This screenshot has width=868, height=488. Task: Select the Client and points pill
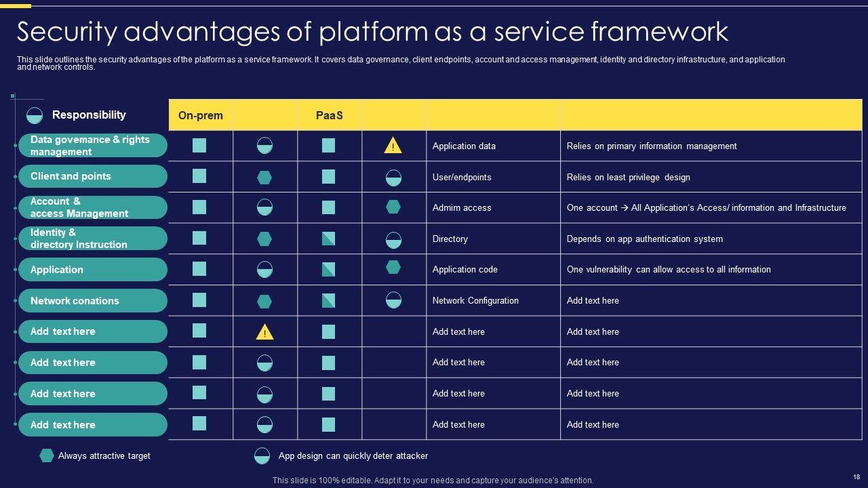[x=93, y=176]
